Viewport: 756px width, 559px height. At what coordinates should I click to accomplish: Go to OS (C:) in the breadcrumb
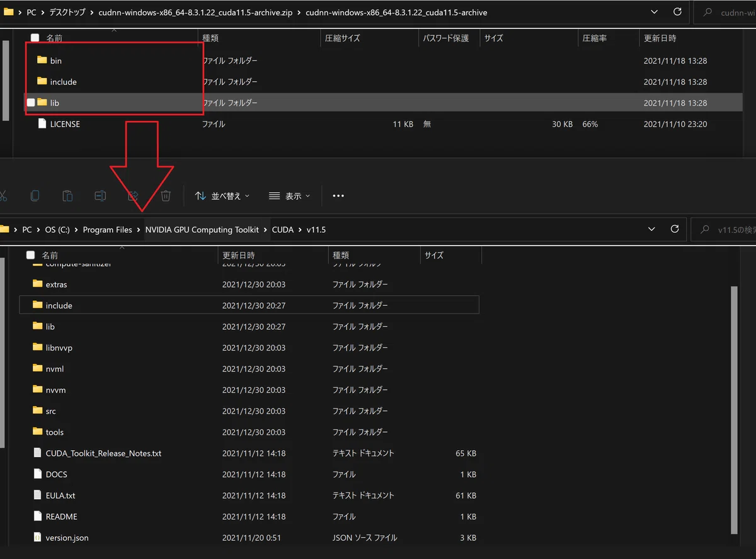tap(57, 230)
